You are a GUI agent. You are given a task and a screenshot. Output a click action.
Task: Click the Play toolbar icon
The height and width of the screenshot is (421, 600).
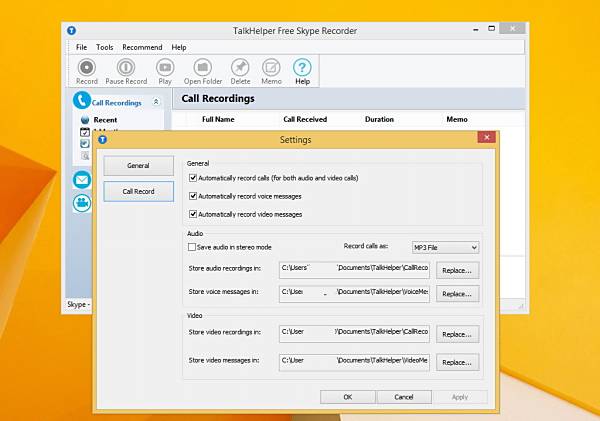(x=165, y=67)
